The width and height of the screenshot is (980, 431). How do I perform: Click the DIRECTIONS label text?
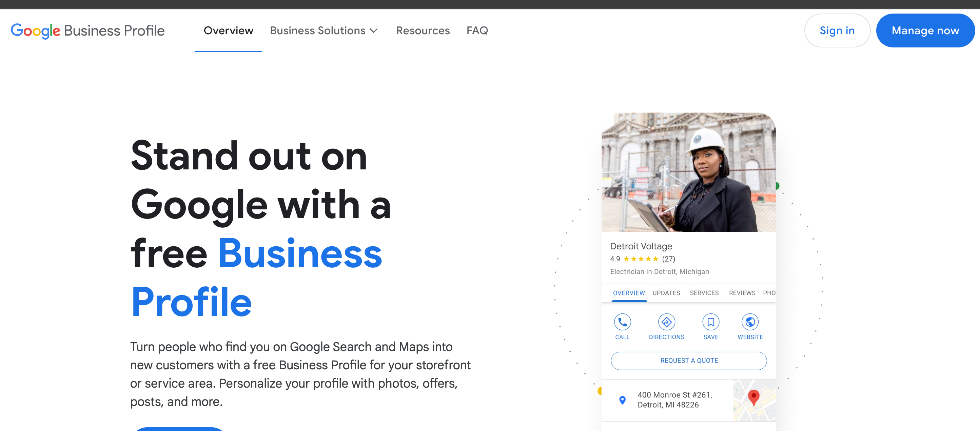tap(667, 337)
